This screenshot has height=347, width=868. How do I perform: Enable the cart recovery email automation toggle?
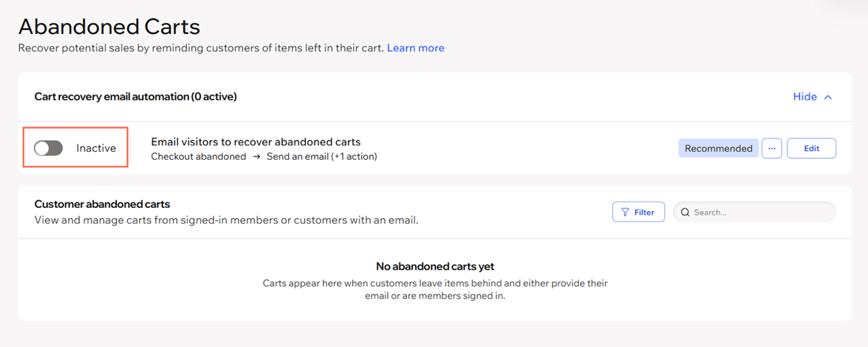pos(48,148)
